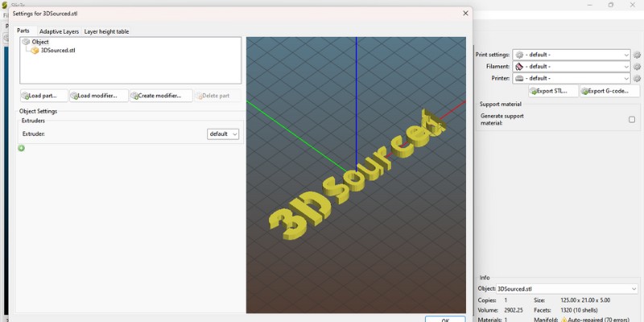Click the Create modifier button

click(x=160, y=96)
